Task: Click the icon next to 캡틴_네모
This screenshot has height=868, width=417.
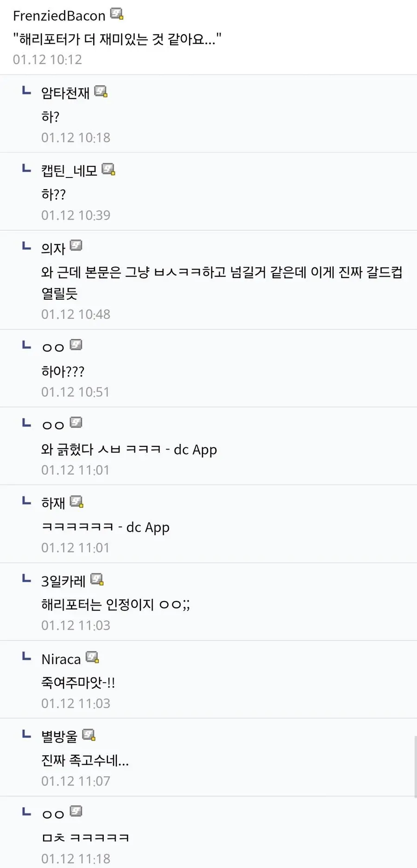Action: (108, 170)
